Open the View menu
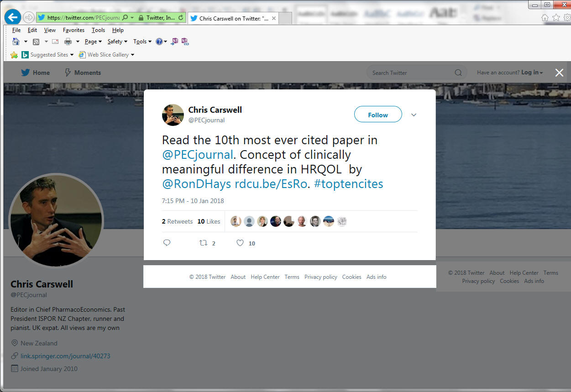 50,30
